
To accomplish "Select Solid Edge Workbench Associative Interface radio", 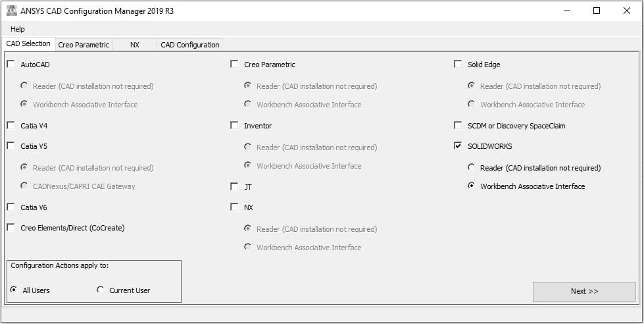I will (x=471, y=105).
